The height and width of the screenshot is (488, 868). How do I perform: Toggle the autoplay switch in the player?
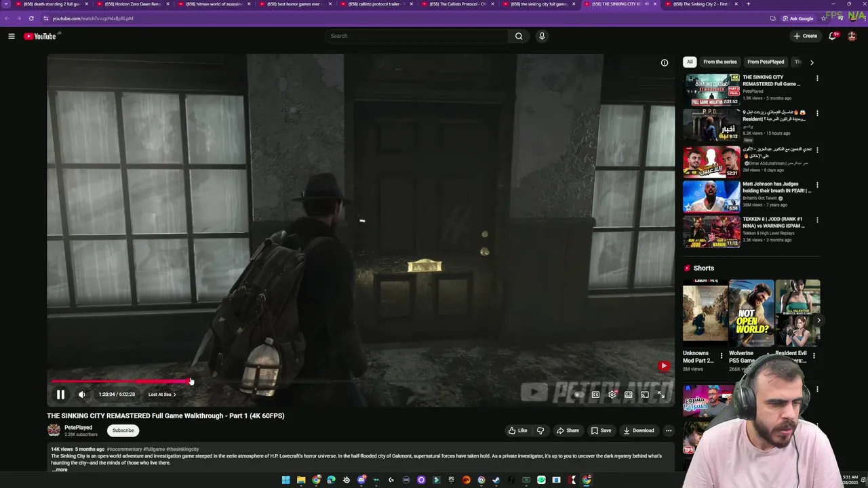click(578, 394)
